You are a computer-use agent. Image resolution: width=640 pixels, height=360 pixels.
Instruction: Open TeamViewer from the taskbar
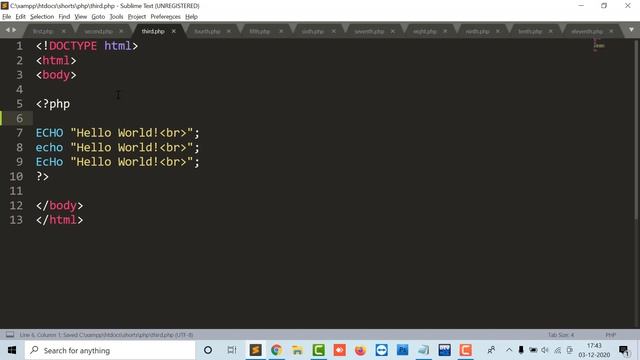[381, 350]
